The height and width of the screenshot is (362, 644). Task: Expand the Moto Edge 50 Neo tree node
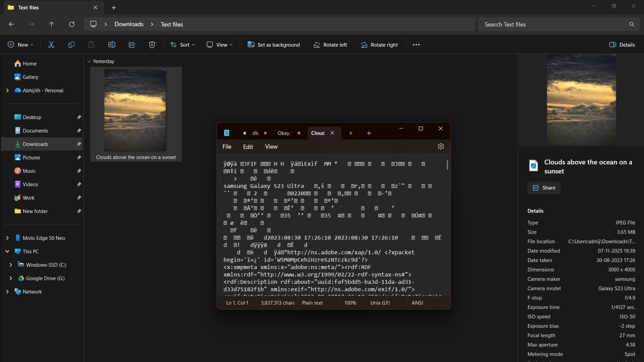coord(7,238)
